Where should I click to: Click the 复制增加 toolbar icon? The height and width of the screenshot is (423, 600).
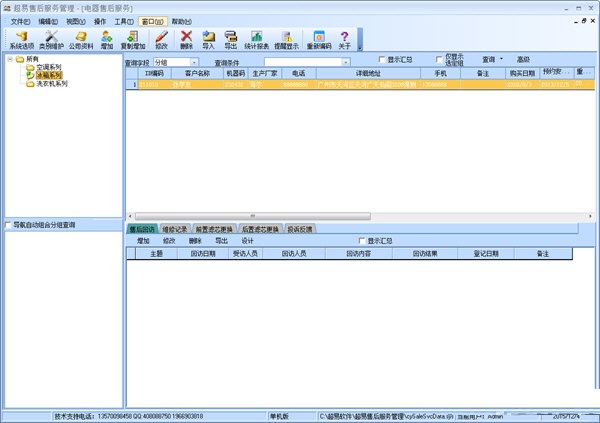click(x=131, y=40)
